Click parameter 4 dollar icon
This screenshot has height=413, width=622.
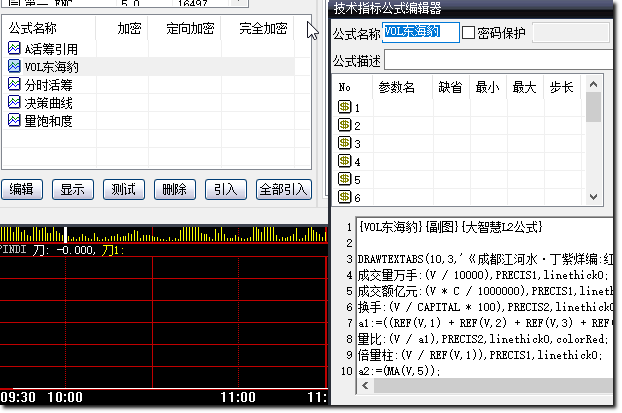(x=344, y=161)
